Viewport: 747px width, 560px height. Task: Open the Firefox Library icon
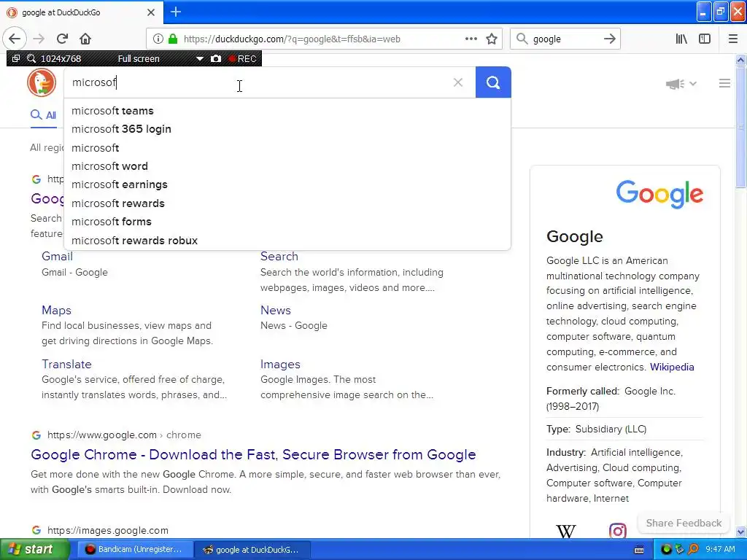(x=681, y=39)
